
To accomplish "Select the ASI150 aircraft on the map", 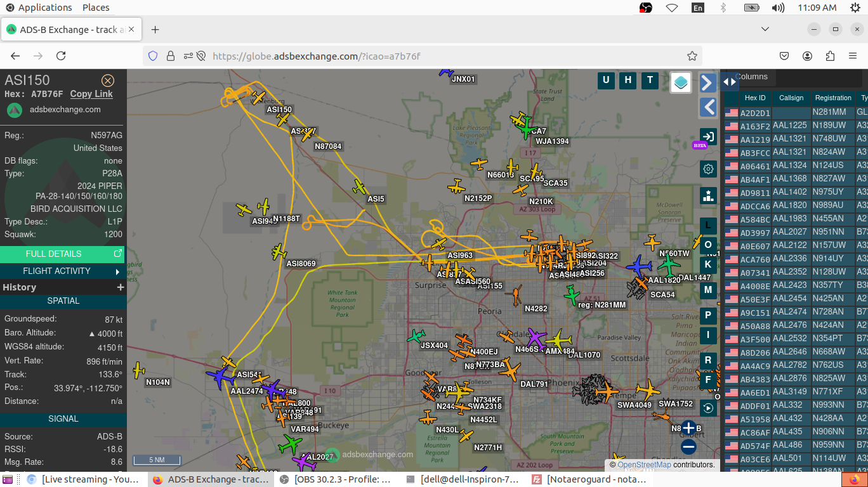I will pos(258,98).
